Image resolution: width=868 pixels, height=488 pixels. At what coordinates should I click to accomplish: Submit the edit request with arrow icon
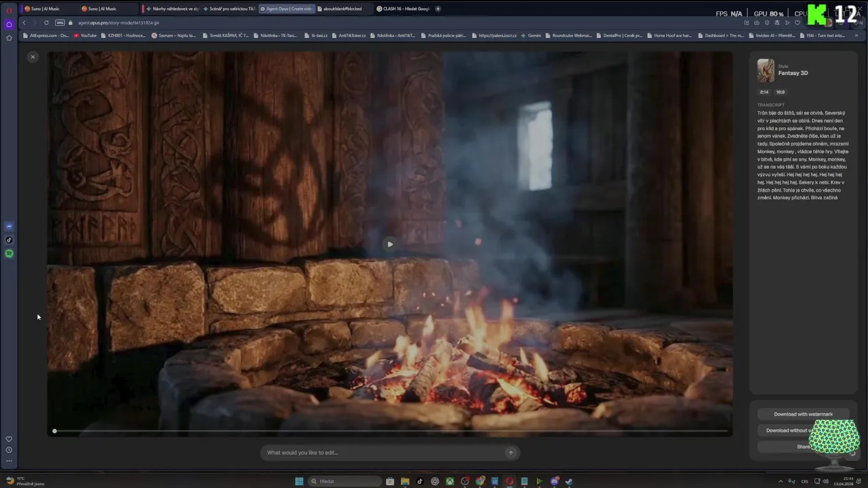[x=511, y=452]
